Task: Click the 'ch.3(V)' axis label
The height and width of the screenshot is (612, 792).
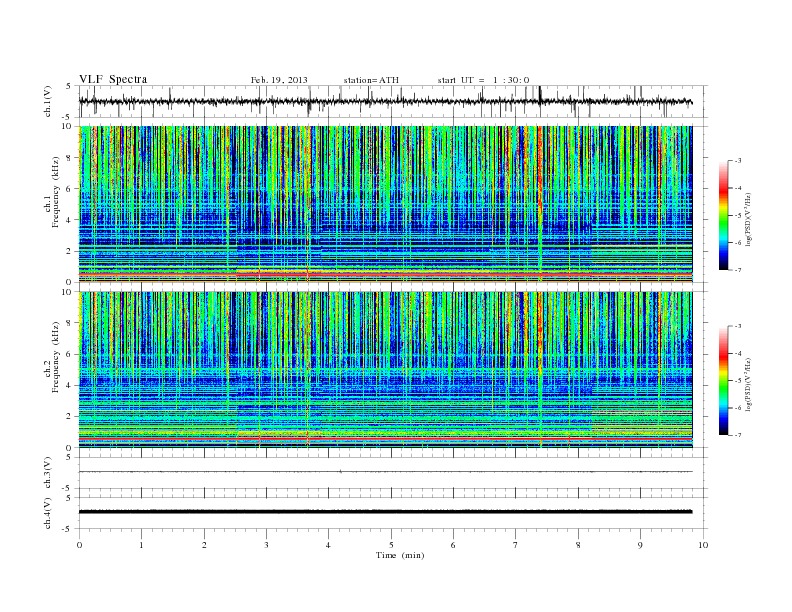Action: (x=47, y=473)
